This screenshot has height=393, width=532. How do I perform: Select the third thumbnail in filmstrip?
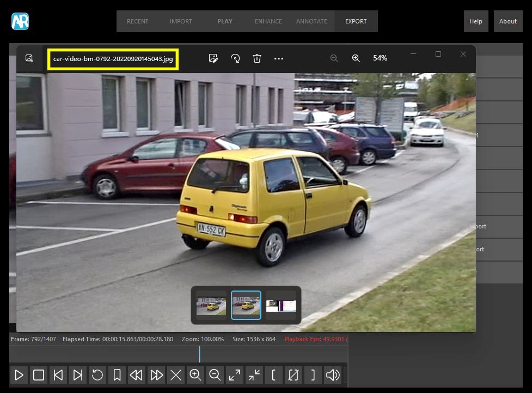[281, 305]
